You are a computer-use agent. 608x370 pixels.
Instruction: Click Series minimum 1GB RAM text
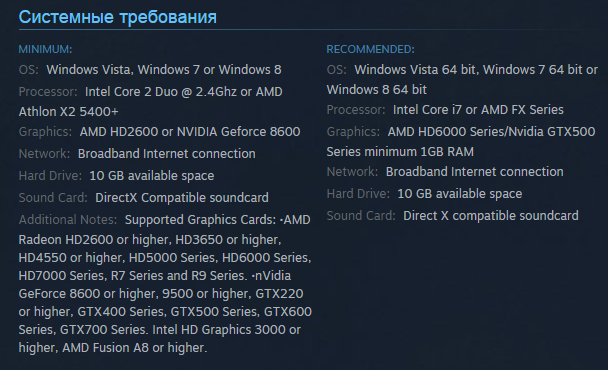400,152
